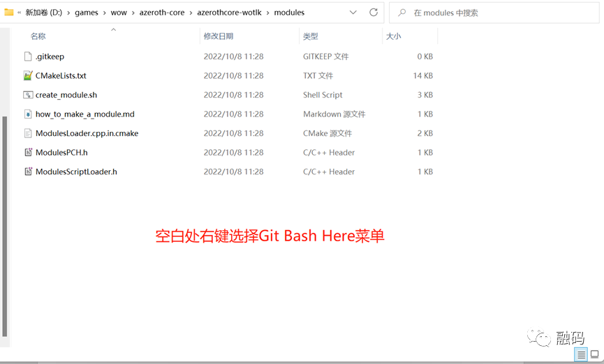
Task: Click the how_to_make_a_module.md file icon
Action: pyautogui.click(x=28, y=114)
